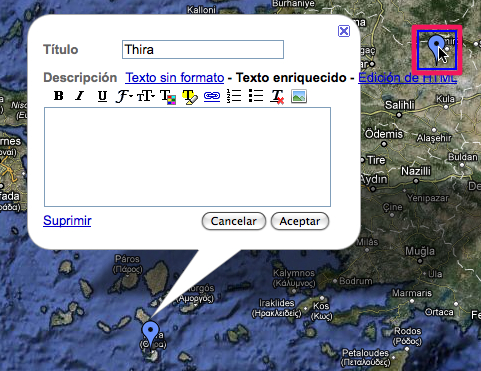Image resolution: width=481 pixels, height=371 pixels.
Task: Remove formatting from selected text
Action: [x=277, y=97]
